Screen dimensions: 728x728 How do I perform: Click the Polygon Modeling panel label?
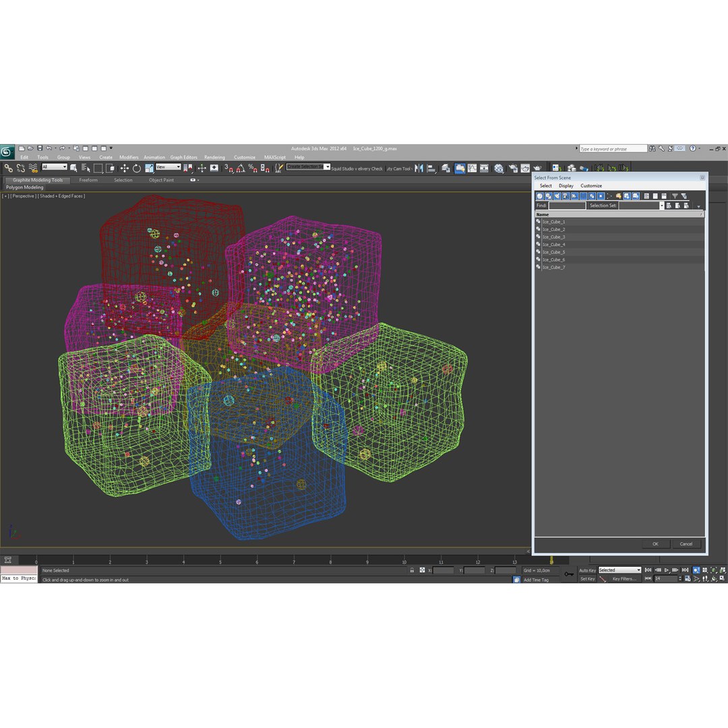(24, 187)
